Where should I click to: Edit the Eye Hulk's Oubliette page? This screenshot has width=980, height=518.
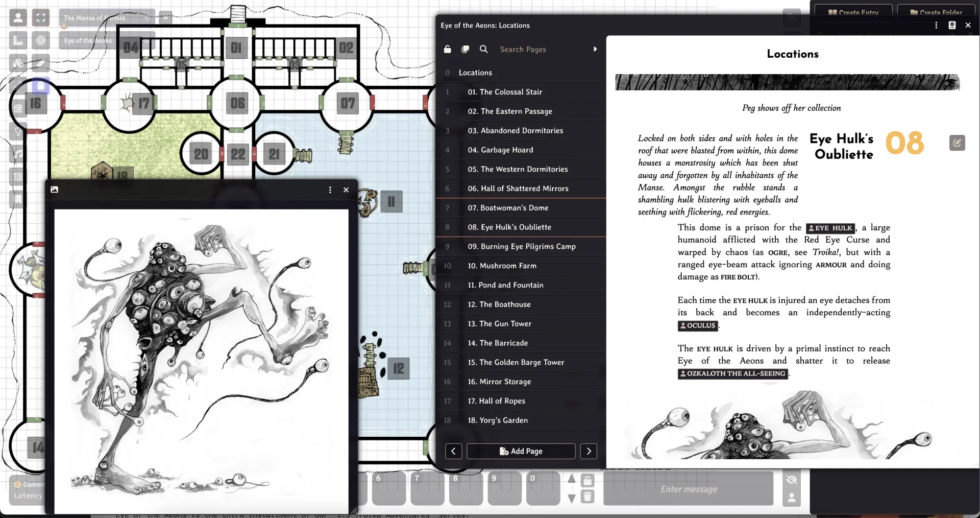coord(957,143)
